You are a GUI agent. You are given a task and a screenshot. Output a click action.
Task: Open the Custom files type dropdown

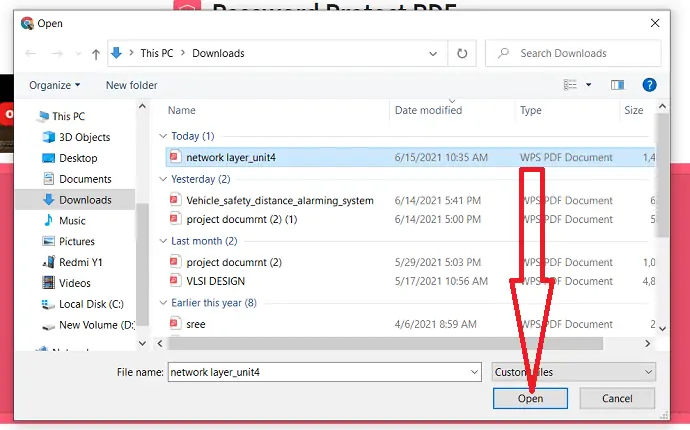[x=574, y=372]
